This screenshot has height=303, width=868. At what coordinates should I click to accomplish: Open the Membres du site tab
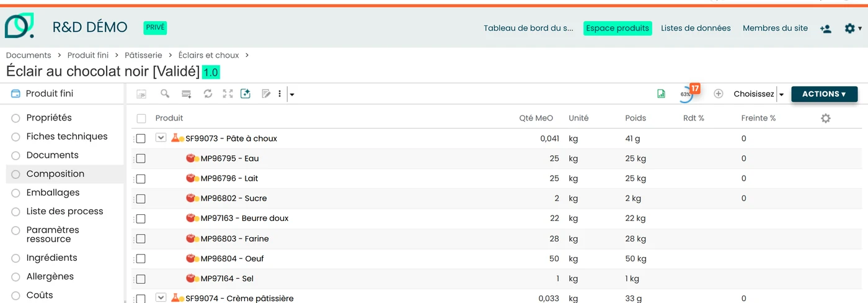click(775, 28)
